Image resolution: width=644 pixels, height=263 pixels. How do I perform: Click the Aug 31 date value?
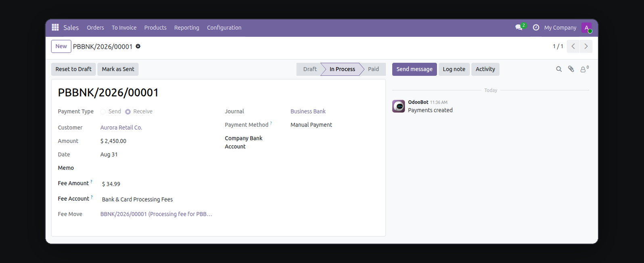pos(109,154)
